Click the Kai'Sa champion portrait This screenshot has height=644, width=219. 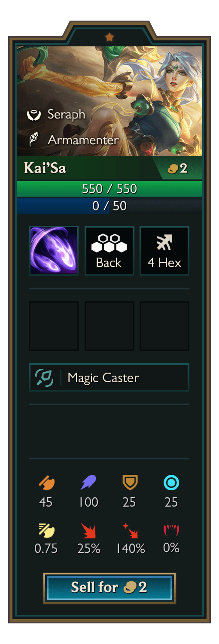(x=109, y=101)
